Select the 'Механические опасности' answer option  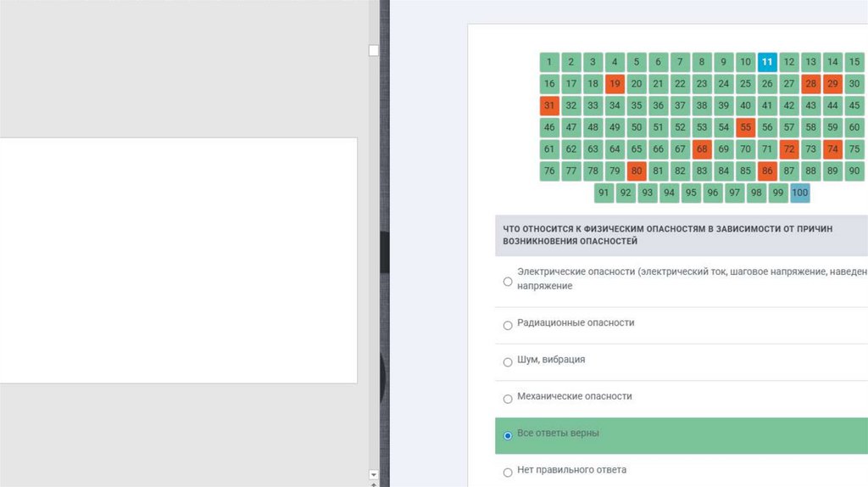tap(508, 399)
